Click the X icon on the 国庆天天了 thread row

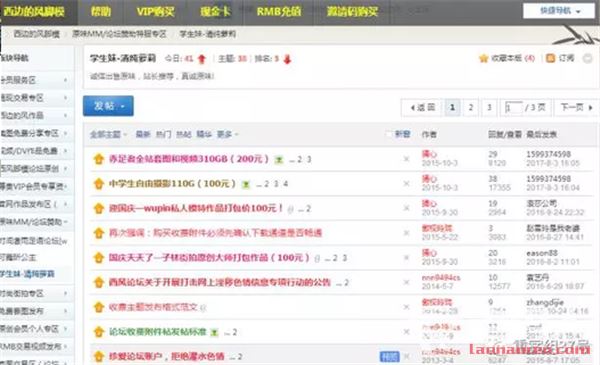pyautogui.click(x=406, y=257)
